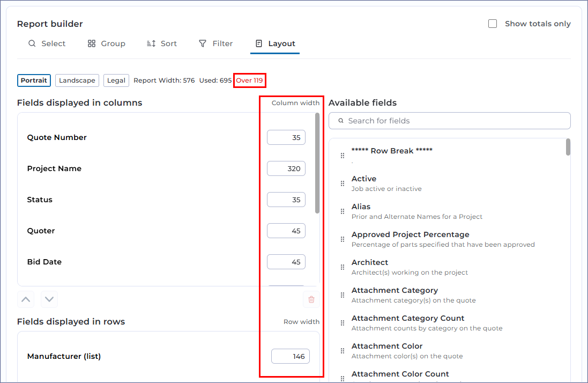Open the Layout tab

tap(275, 43)
